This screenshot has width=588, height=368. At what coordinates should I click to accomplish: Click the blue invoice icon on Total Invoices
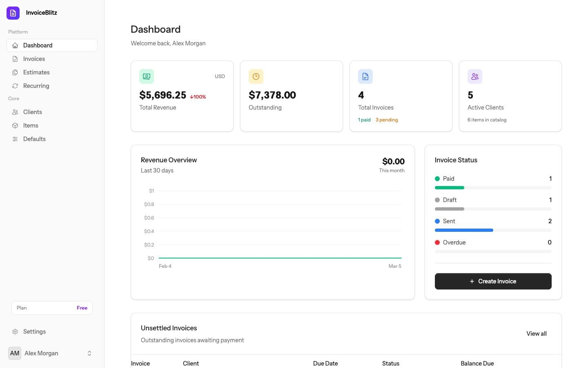click(x=365, y=76)
